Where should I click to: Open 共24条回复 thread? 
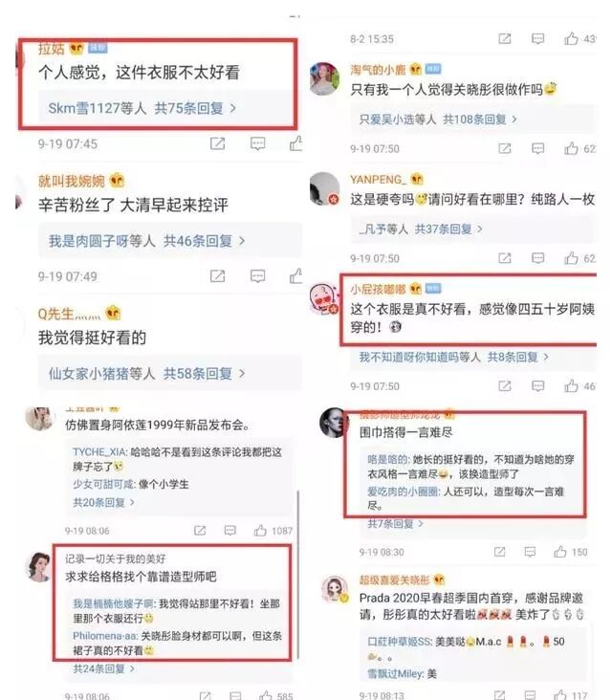pyautogui.click(x=103, y=668)
